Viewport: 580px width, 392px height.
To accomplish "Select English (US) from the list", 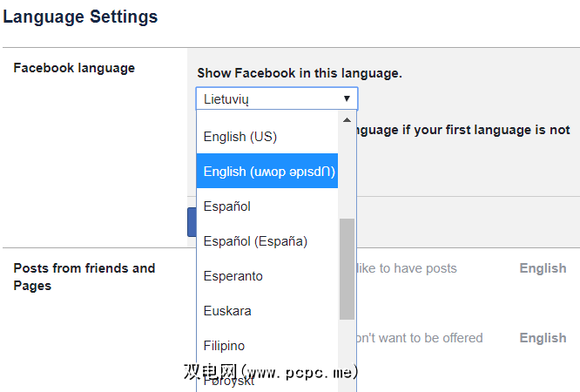I will (x=240, y=137).
